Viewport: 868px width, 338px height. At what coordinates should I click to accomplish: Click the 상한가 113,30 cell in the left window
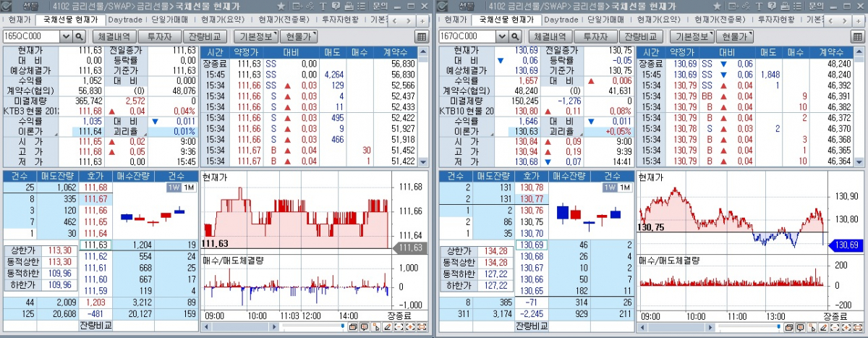tap(59, 250)
